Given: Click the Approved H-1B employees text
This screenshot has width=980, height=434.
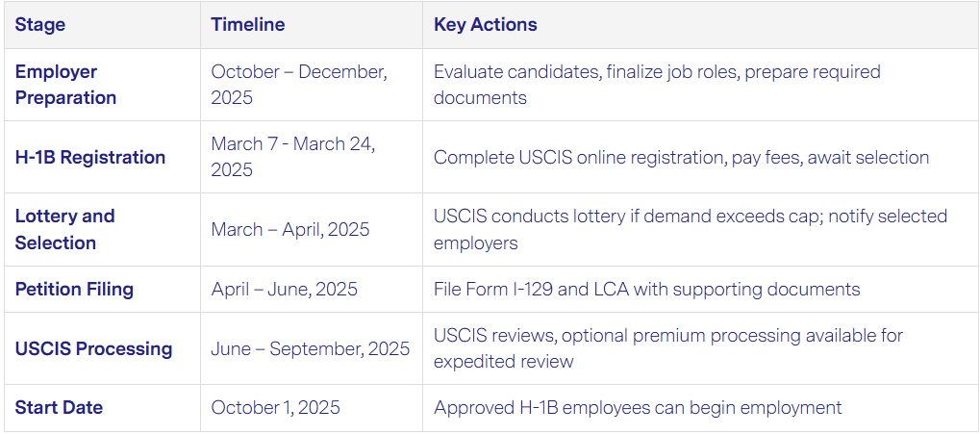Looking at the screenshot, I should pos(638,407).
